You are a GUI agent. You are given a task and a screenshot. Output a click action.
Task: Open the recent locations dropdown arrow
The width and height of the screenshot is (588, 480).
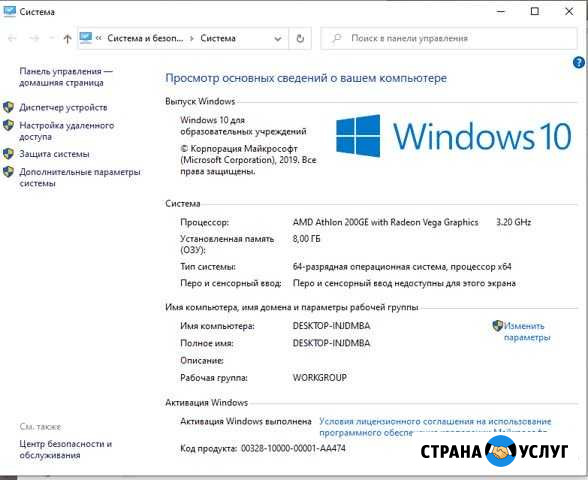point(52,38)
